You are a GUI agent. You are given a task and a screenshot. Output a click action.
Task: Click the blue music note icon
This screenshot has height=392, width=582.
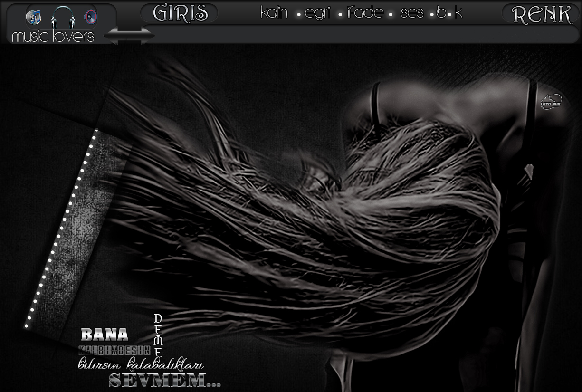[x=33, y=18]
